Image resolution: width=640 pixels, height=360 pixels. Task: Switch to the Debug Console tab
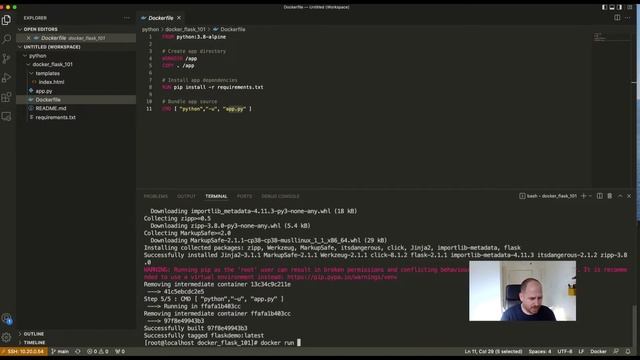coord(280,196)
